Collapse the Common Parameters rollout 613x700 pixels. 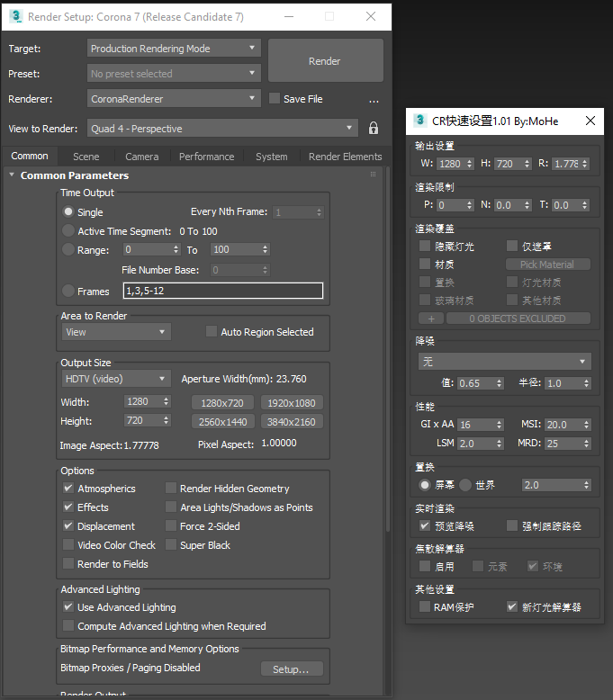[x=74, y=175]
